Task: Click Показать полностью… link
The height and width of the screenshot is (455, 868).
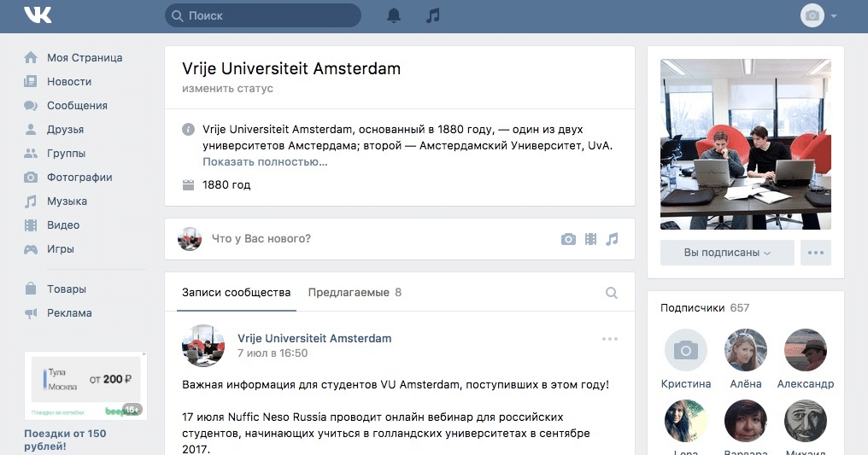Action: coord(265,162)
